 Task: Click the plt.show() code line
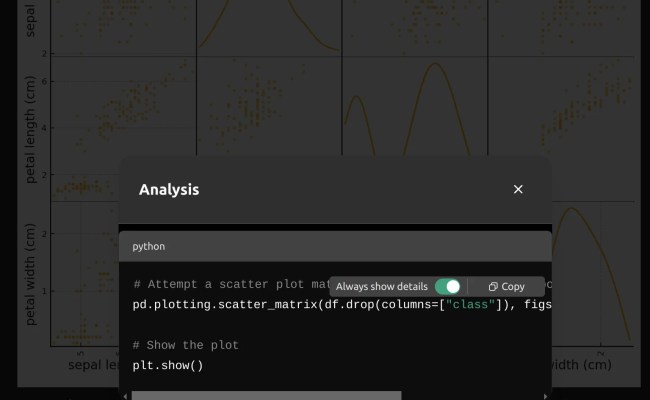[x=168, y=366]
